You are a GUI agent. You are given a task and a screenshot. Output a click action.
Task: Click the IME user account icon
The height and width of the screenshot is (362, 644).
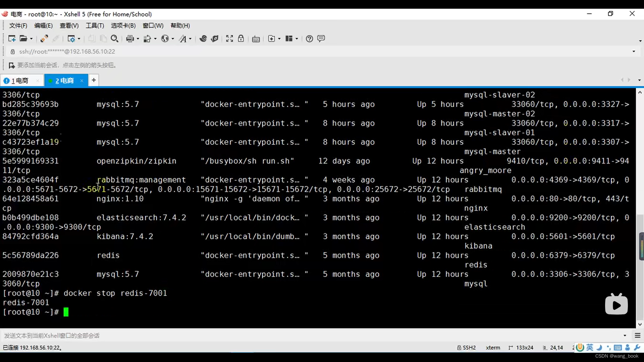coord(628,348)
